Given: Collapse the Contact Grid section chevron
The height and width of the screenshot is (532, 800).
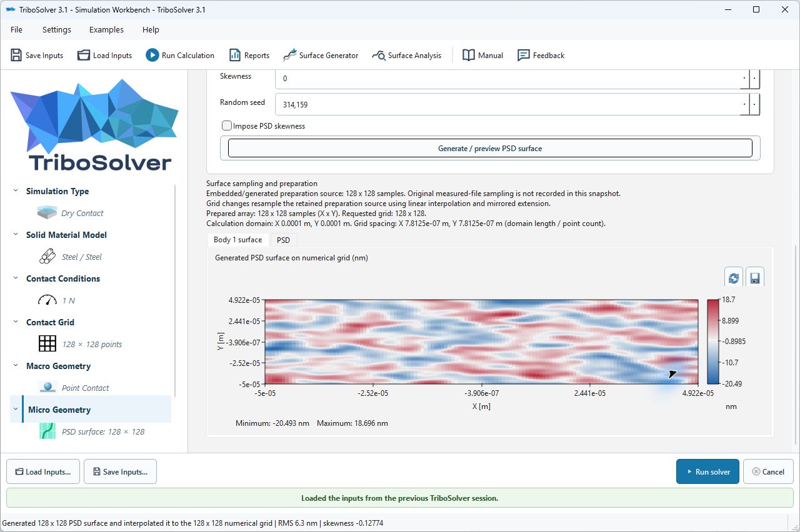Looking at the screenshot, I should [16, 322].
